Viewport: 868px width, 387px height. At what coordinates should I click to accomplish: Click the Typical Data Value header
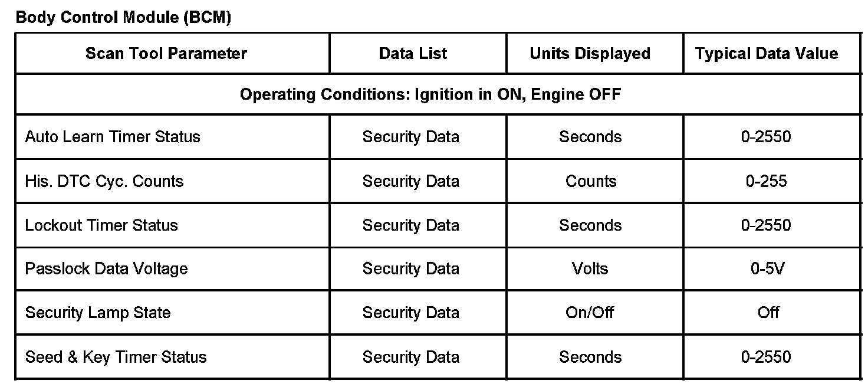766,54
